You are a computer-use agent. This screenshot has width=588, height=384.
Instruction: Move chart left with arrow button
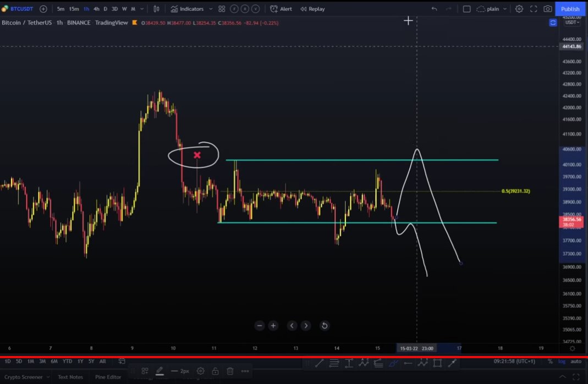pos(292,326)
